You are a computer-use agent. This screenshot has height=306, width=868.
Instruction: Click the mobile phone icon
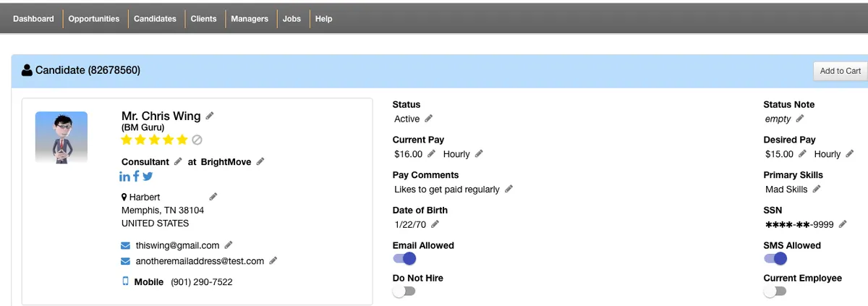click(125, 281)
